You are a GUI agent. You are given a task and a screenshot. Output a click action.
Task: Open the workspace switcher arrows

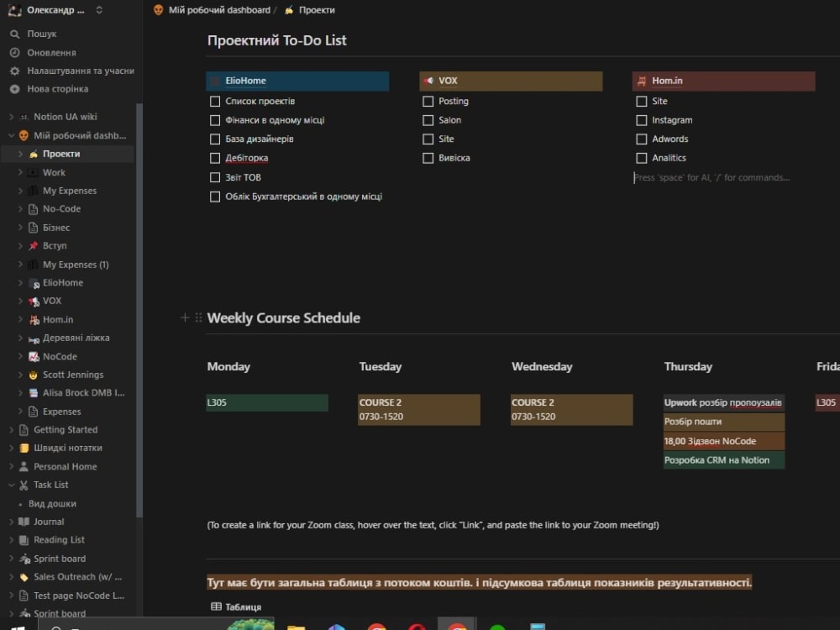pos(99,10)
